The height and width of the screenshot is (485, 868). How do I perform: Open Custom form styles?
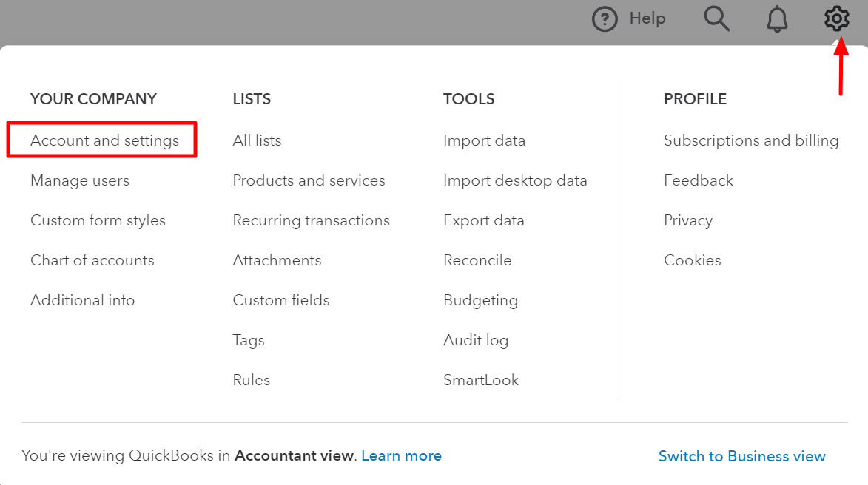[98, 220]
